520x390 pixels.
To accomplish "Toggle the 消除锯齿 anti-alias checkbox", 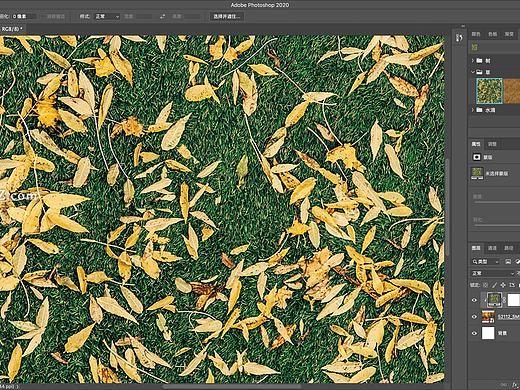I will coord(43,16).
